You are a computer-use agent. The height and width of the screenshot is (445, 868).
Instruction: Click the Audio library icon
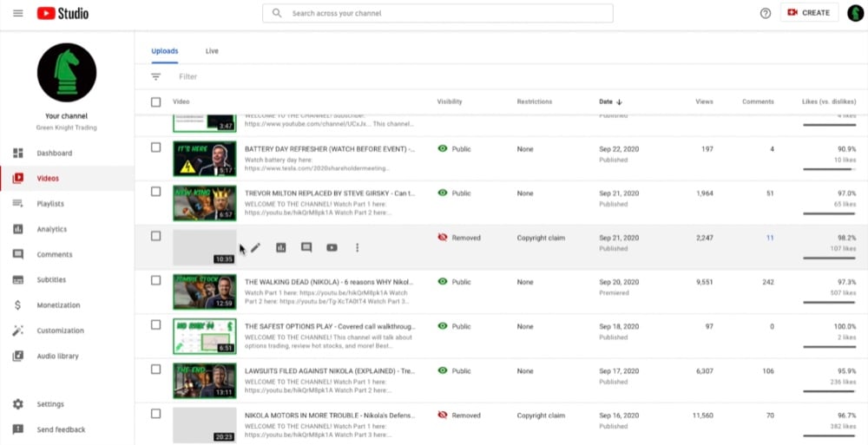click(x=17, y=356)
